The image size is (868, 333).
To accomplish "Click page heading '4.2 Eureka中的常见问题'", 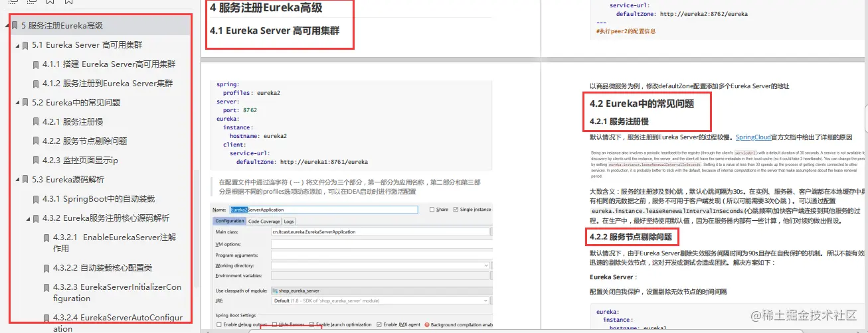I will point(642,103).
